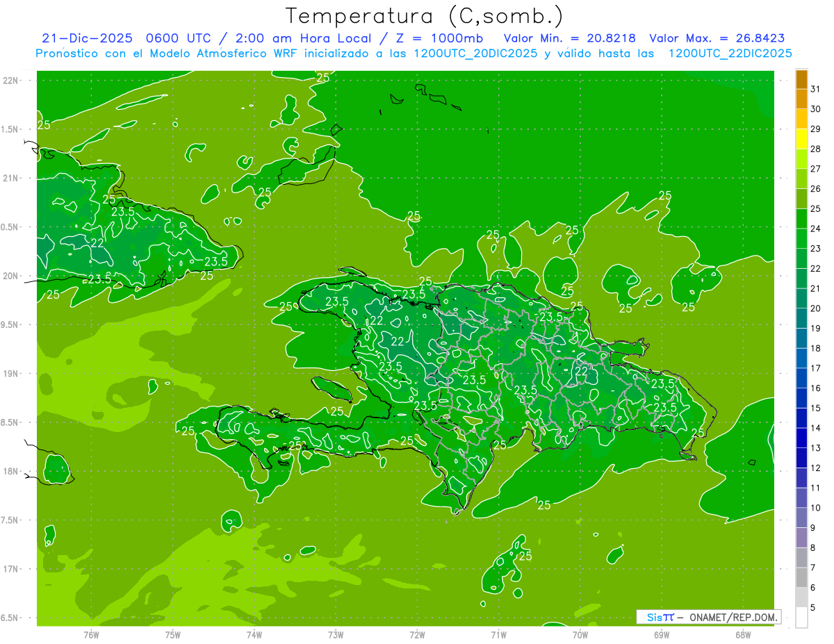This screenshot has height=644, width=834.
Task: Click the '23' color scale label
Action: click(x=816, y=249)
